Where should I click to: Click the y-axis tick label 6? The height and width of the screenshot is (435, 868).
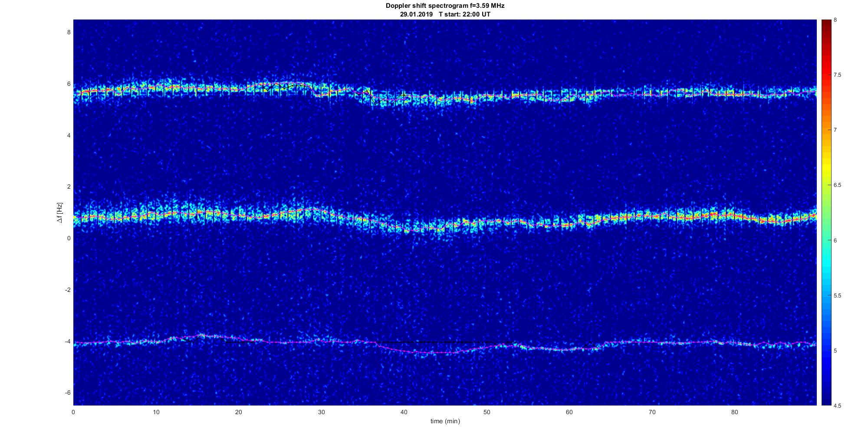tap(69, 84)
